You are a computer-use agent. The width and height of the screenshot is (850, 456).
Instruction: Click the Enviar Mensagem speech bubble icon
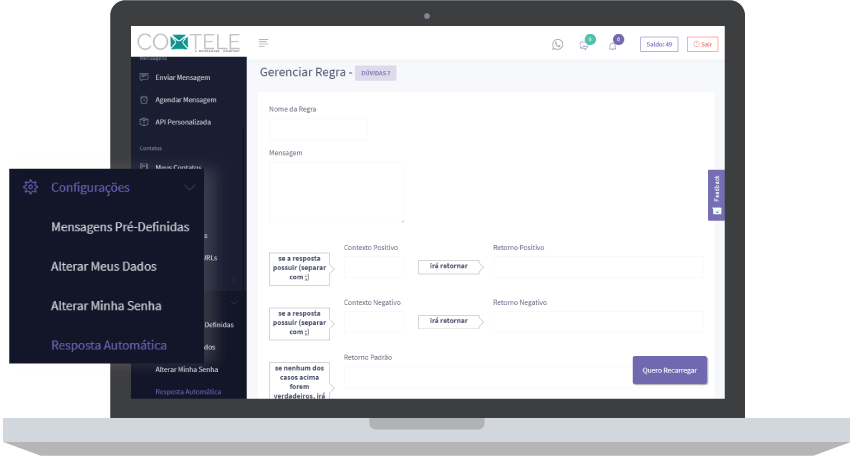tap(144, 77)
